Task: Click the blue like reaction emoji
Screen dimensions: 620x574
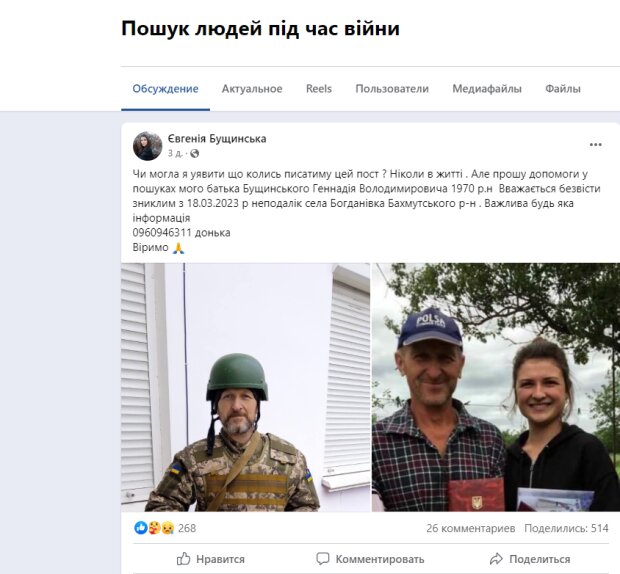Action: 141,528
